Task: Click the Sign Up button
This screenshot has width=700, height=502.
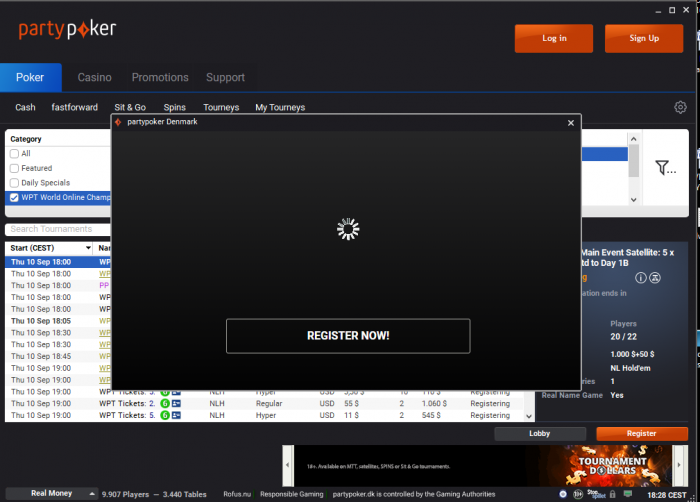Action: (x=644, y=38)
